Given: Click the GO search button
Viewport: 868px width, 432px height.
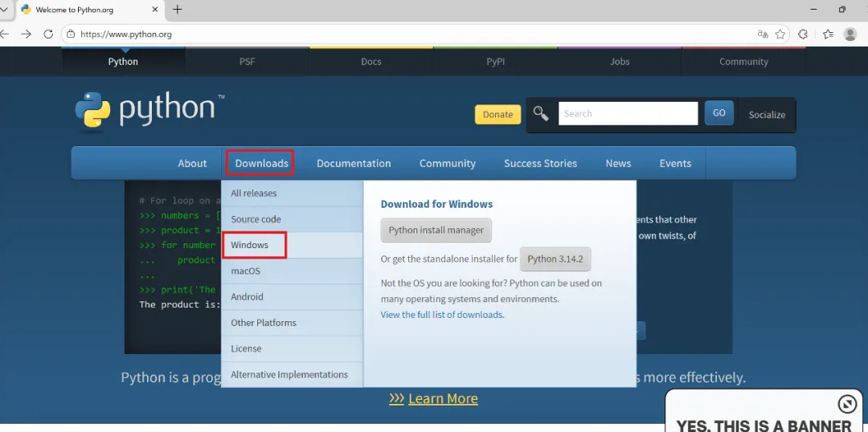Looking at the screenshot, I should (719, 113).
